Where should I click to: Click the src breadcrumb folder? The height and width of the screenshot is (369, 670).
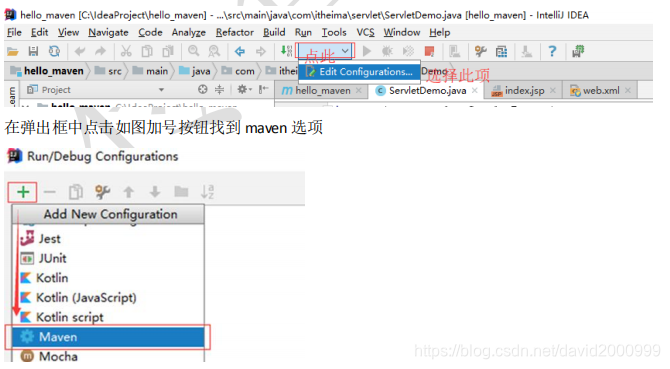coord(109,71)
